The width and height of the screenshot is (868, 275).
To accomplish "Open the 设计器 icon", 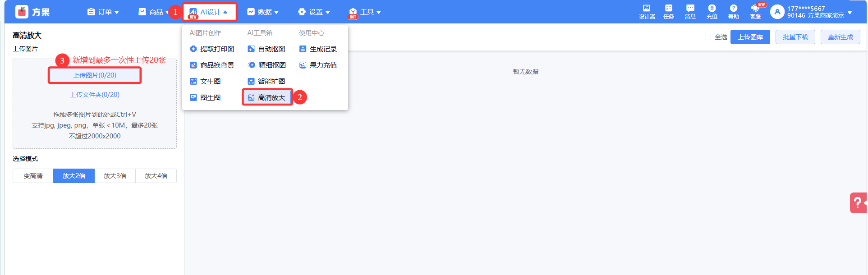I will point(647,8).
